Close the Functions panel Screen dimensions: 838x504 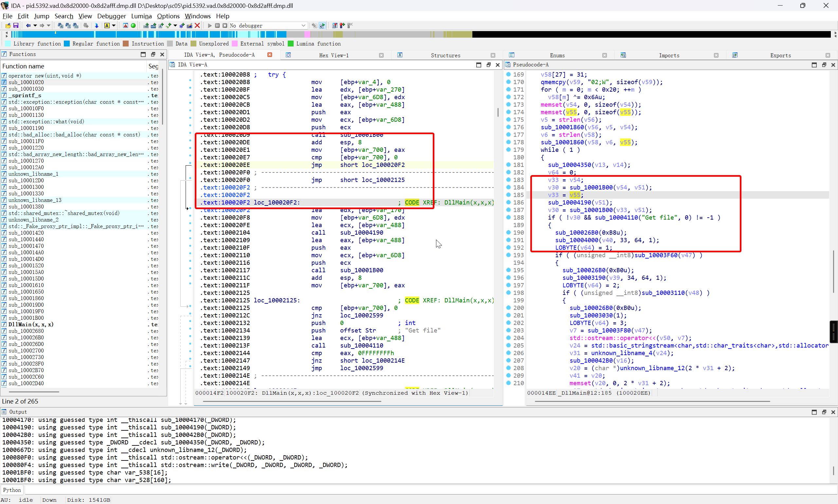tap(162, 54)
